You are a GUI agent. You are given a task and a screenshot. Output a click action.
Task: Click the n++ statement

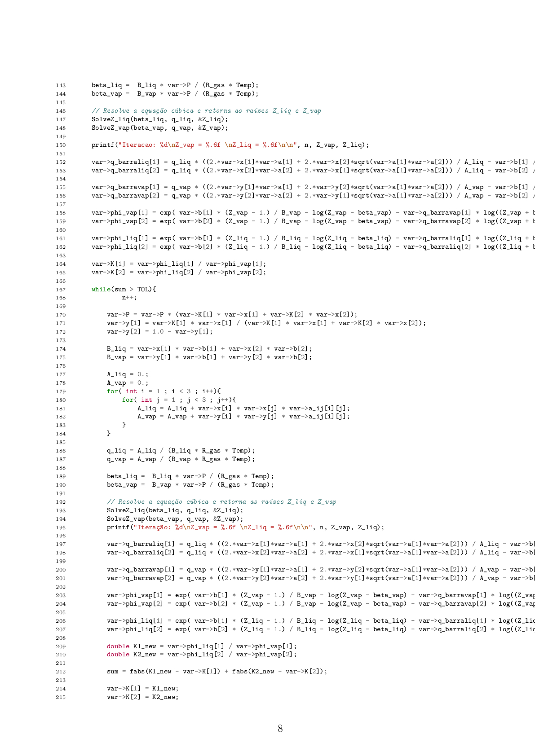(129, 297)
